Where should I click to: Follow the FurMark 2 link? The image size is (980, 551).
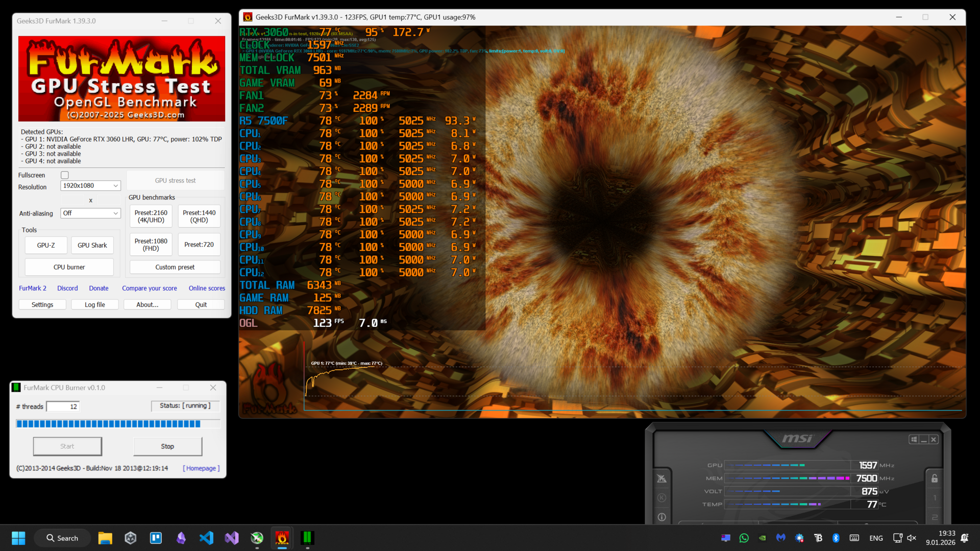click(33, 288)
